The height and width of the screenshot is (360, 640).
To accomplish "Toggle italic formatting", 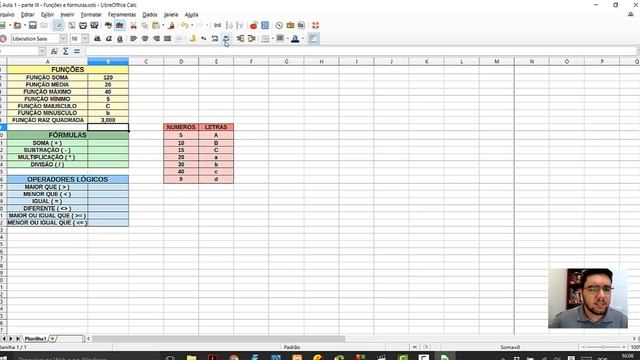I will [x=109, y=38].
